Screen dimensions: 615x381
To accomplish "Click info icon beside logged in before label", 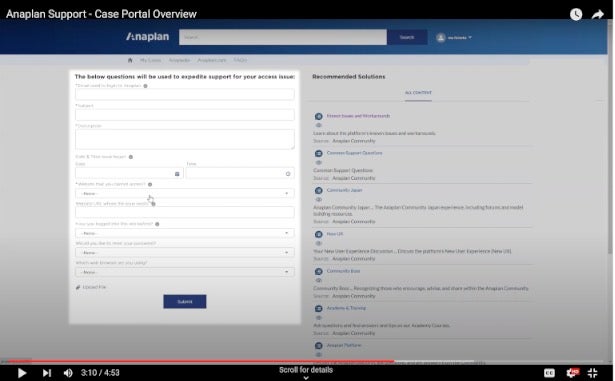I will (x=157, y=224).
